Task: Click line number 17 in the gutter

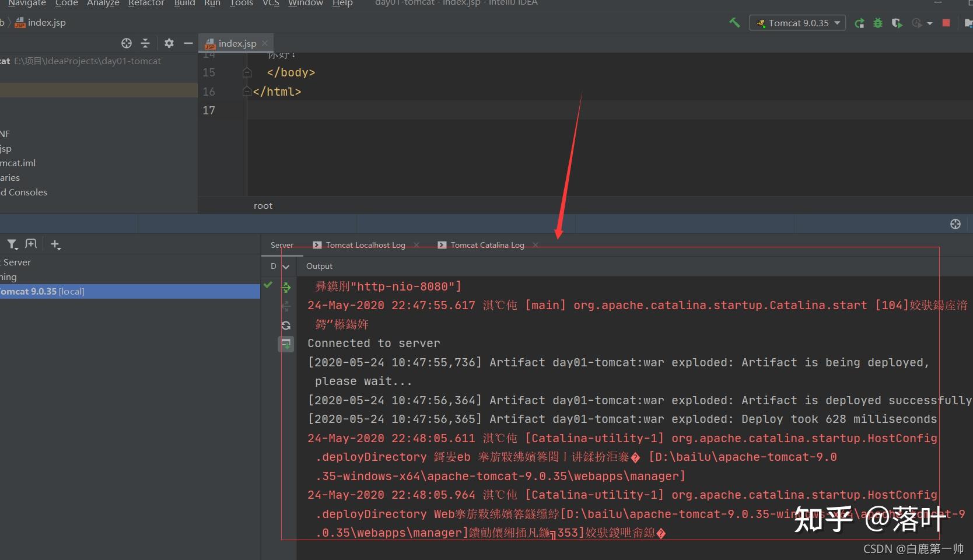Action: pos(209,110)
